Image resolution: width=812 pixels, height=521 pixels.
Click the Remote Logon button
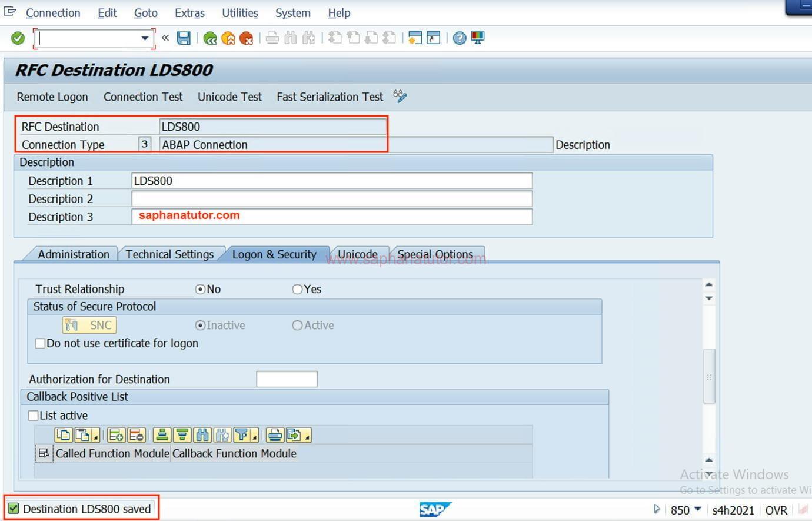[x=52, y=97]
